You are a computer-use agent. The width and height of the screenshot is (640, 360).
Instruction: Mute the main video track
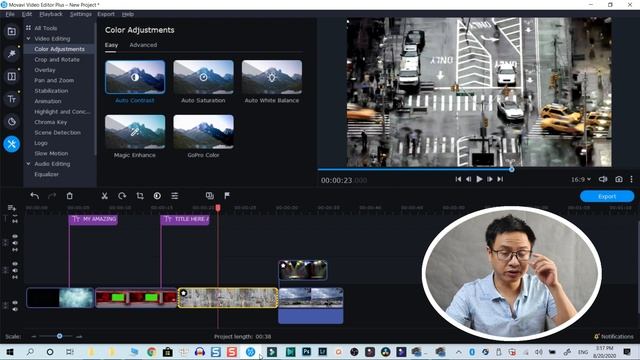click(15, 309)
